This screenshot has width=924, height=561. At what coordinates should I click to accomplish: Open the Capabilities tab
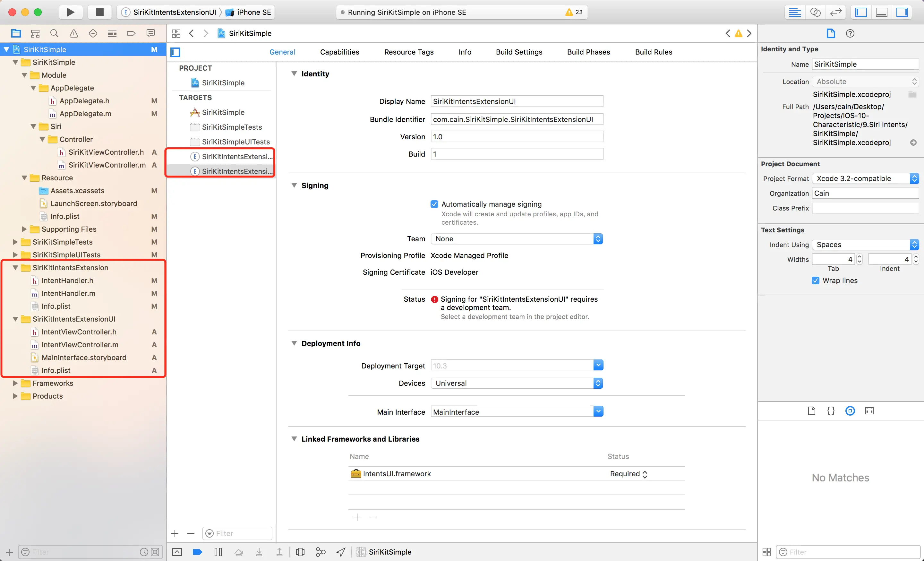point(339,52)
